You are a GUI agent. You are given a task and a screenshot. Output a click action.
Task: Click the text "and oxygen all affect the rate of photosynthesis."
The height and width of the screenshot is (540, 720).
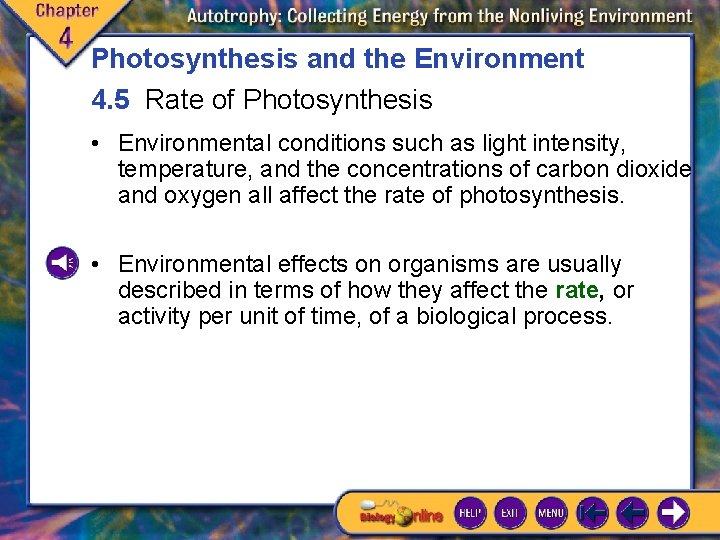coord(371,195)
